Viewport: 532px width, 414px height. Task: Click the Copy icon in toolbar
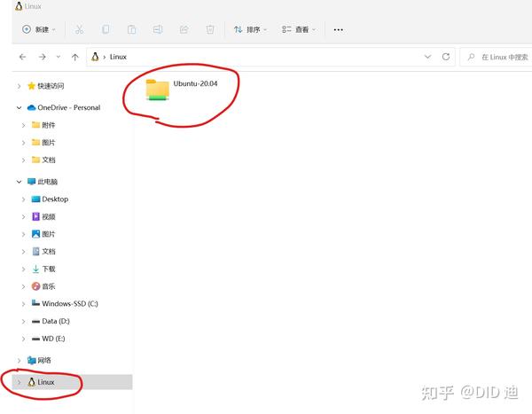(106, 29)
